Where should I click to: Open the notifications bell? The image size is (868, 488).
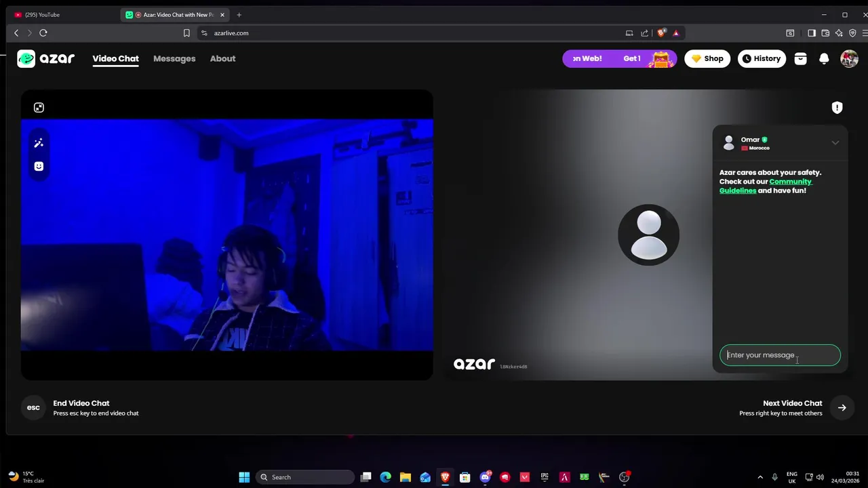[824, 58]
